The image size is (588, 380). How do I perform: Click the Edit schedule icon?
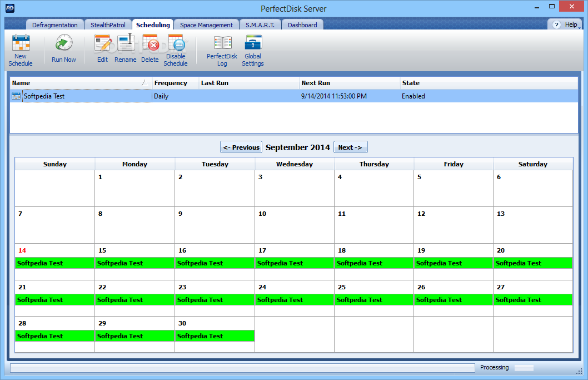[x=102, y=43]
